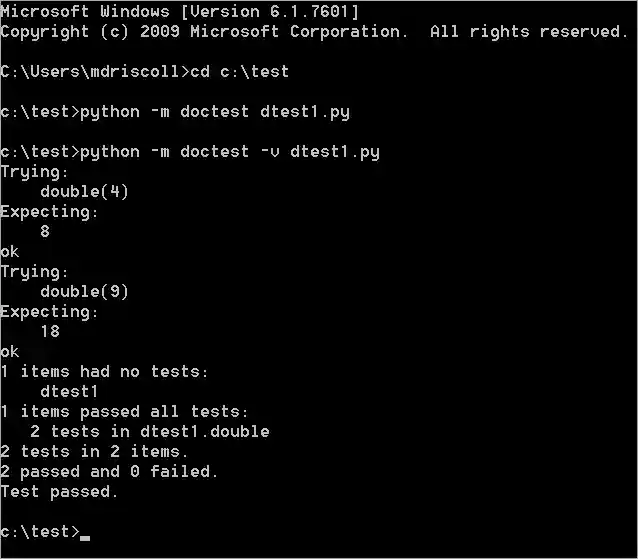The image size is (638, 559).
Task: Click the 'cd c:\test' command line
Action: 239,72
